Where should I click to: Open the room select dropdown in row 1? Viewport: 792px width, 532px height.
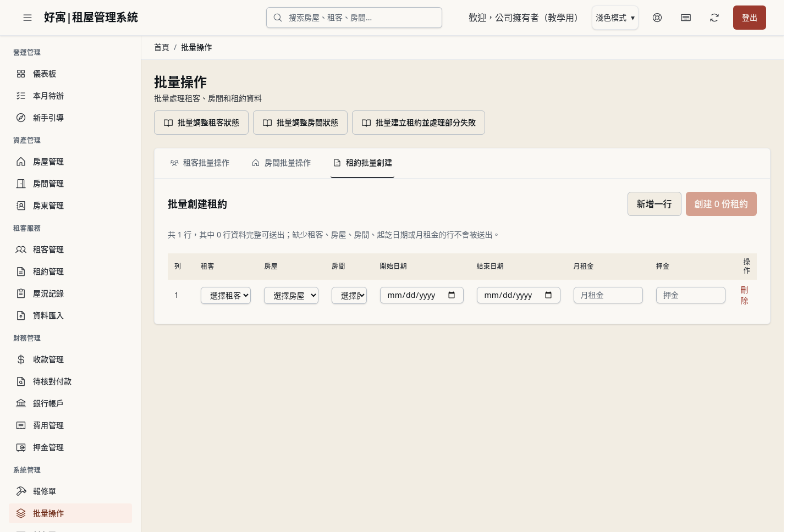tap(349, 296)
